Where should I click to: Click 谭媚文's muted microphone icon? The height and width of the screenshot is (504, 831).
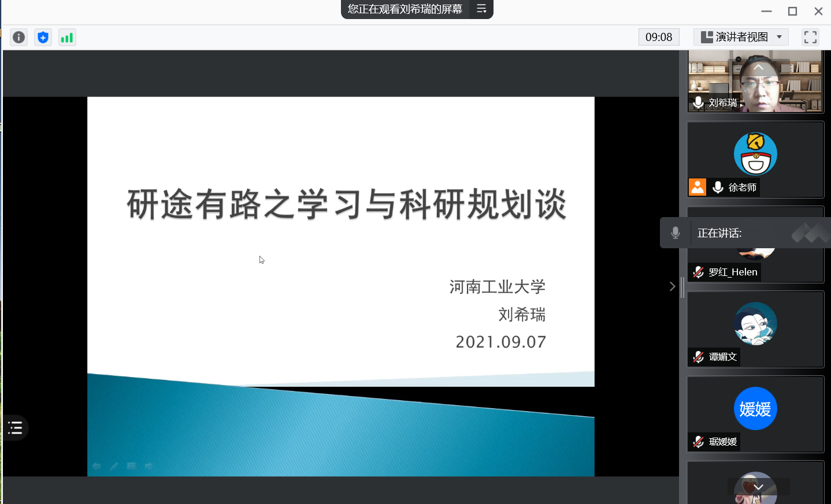coord(699,357)
